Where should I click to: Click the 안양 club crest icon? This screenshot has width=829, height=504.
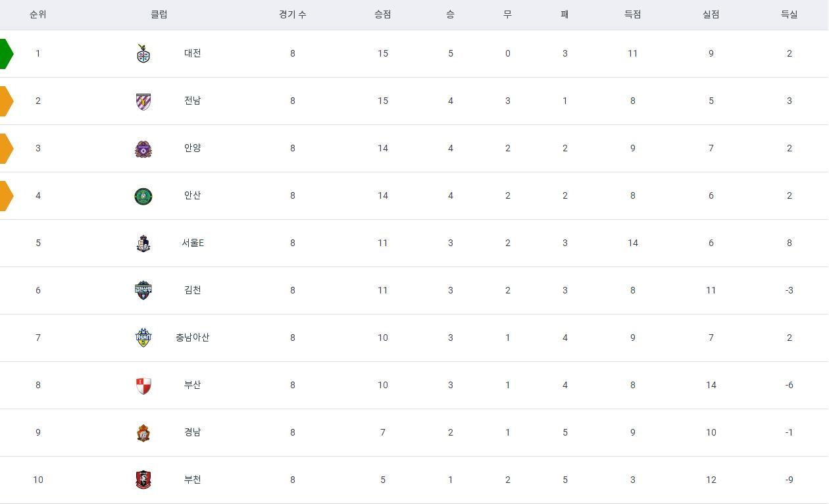pyautogui.click(x=143, y=149)
